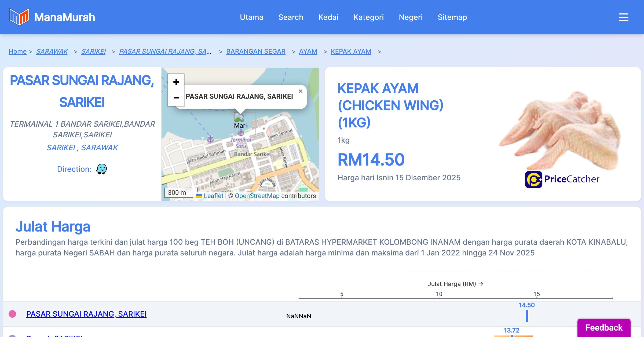Zoom in on the map
Viewport: 644px width, 337px height.
(x=176, y=82)
